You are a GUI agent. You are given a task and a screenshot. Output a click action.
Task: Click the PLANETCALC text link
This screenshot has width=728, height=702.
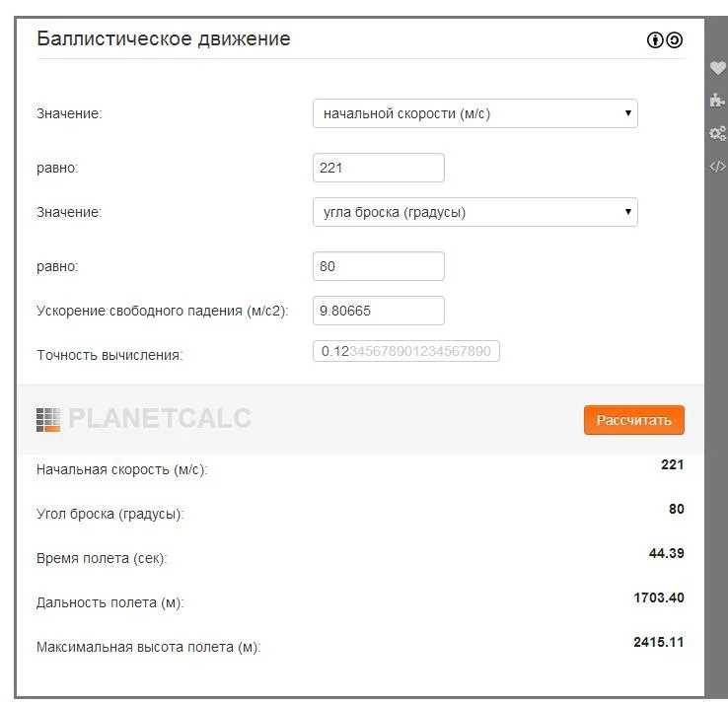(159, 419)
